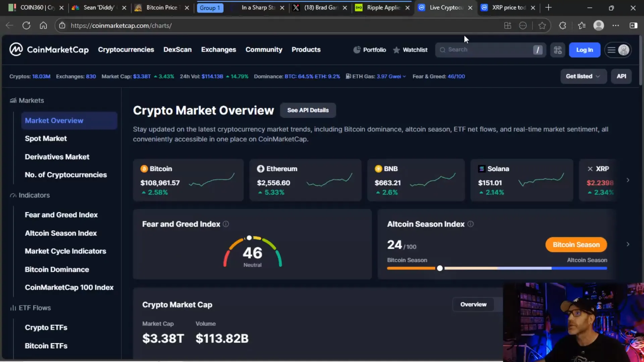Open Exchanges menu
The image size is (644, 362).
(x=218, y=50)
